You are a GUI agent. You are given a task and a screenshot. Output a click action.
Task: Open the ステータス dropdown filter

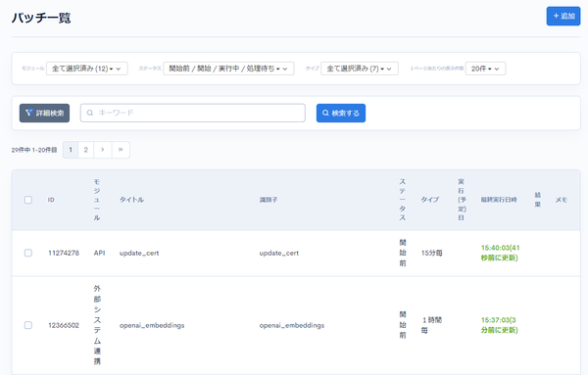[228, 69]
